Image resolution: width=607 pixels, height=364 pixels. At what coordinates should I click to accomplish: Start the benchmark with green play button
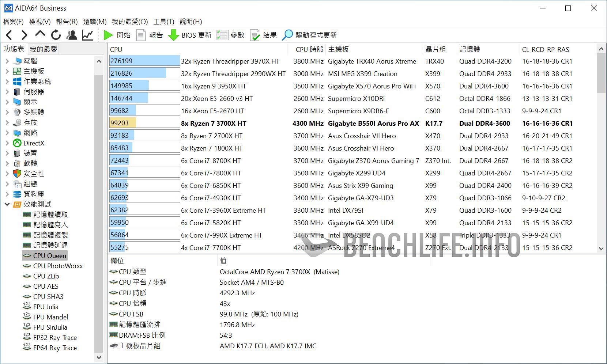(x=108, y=35)
